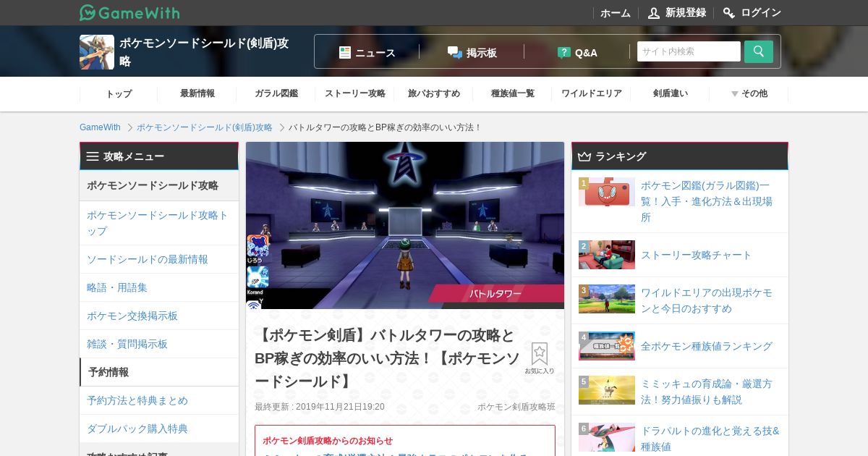Click the Q&A question mark icon
Screen dimensions: 868x456
564,52
